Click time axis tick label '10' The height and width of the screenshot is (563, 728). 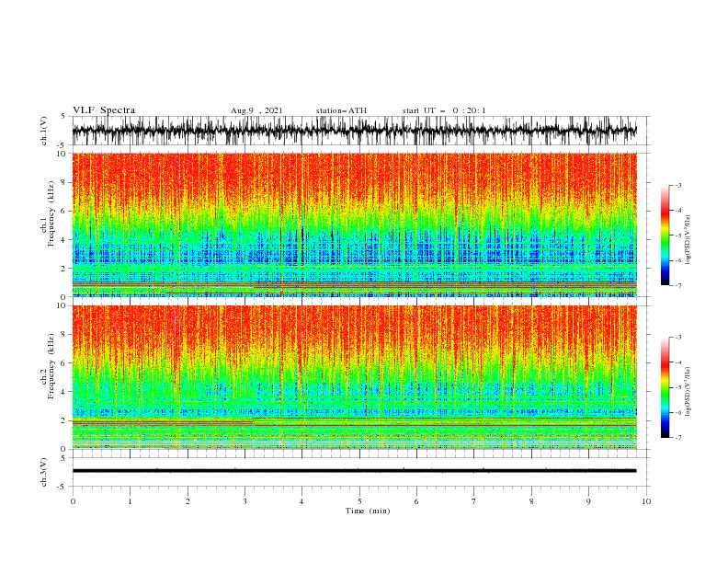click(646, 501)
